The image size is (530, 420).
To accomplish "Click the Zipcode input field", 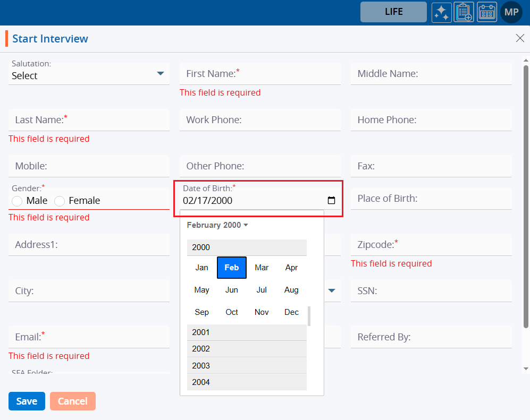I will pyautogui.click(x=431, y=245).
